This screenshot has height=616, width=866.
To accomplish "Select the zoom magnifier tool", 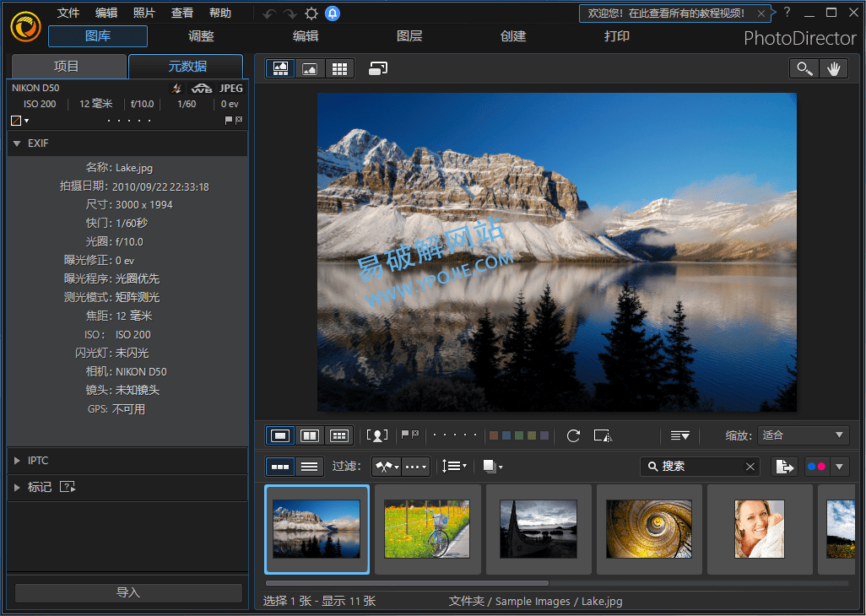I will 804,69.
